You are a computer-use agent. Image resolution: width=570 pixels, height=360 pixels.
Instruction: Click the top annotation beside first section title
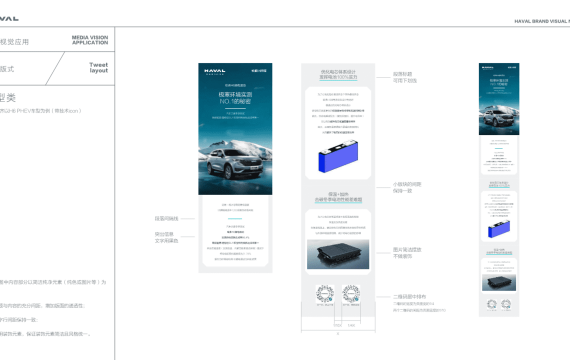pos(405,77)
